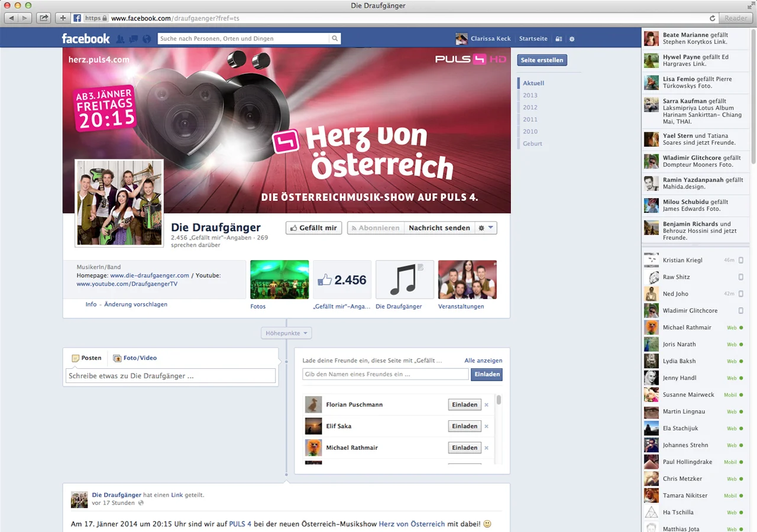Click blue Einladen button

tap(487, 374)
